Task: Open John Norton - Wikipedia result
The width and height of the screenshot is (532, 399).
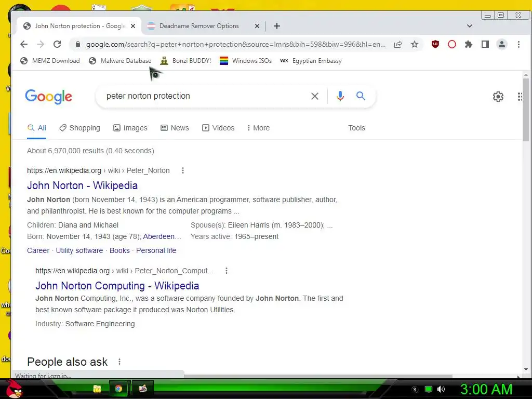Action: click(x=83, y=185)
